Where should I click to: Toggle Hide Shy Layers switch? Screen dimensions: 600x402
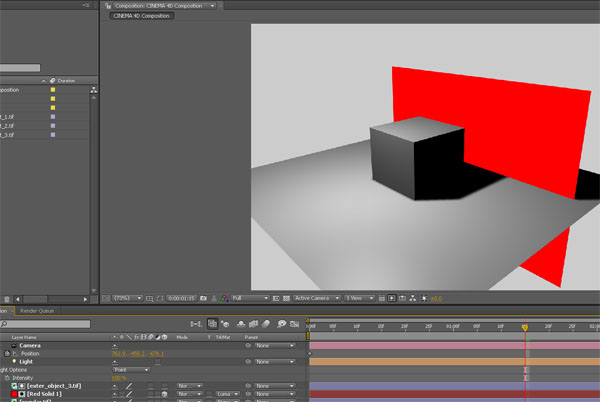coord(241,324)
